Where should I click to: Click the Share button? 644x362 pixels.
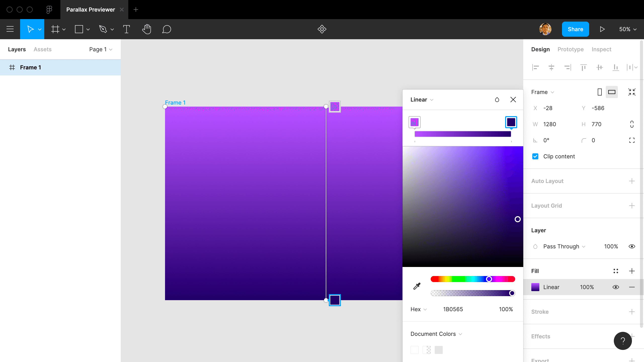pyautogui.click(x=575, y=29)
